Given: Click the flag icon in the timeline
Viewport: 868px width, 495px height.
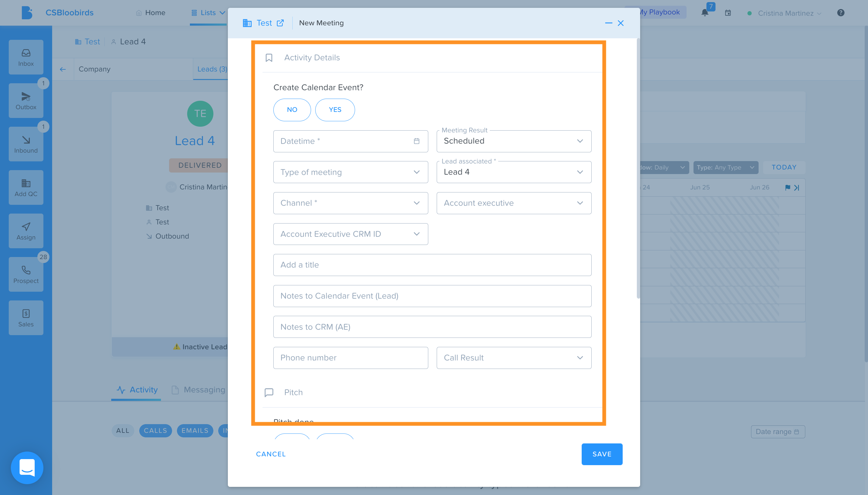Looking at the screenshot, I should coord(788,188).
